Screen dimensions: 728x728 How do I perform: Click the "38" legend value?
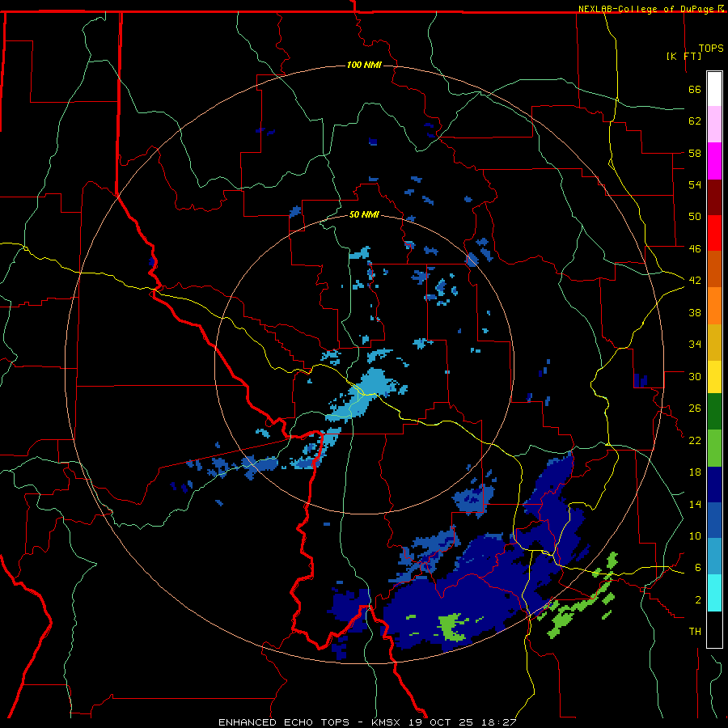coord(695,312)
